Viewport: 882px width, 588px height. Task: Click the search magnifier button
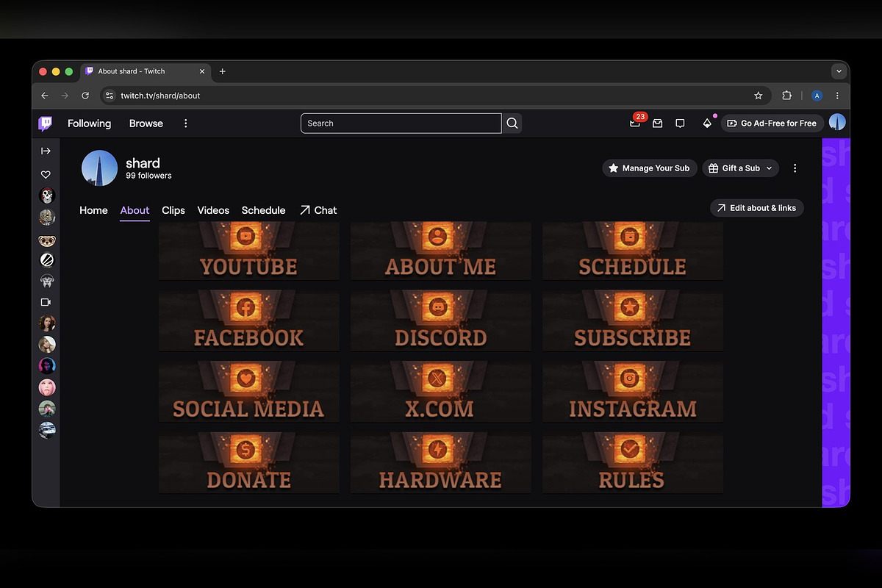coord(513,123)
